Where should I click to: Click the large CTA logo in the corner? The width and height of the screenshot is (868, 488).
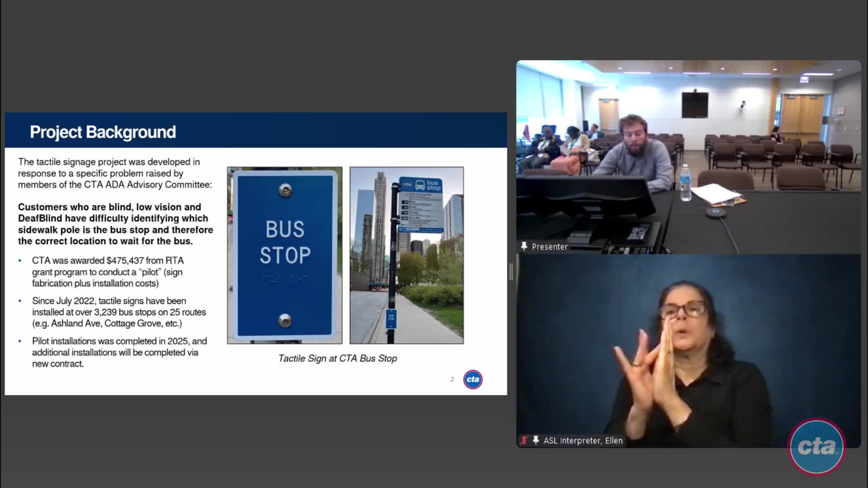816,446
